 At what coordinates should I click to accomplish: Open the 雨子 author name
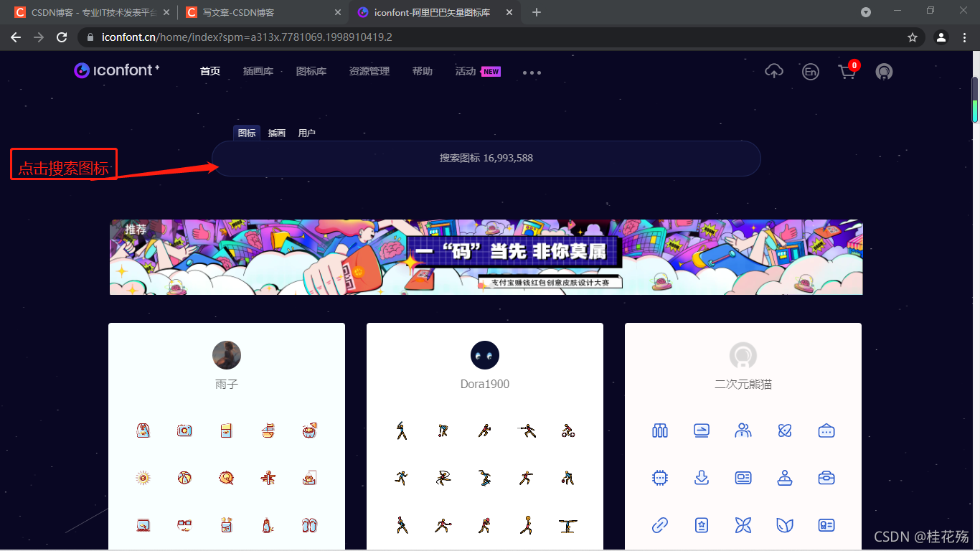pyautogui.click(x=227, y=385)
